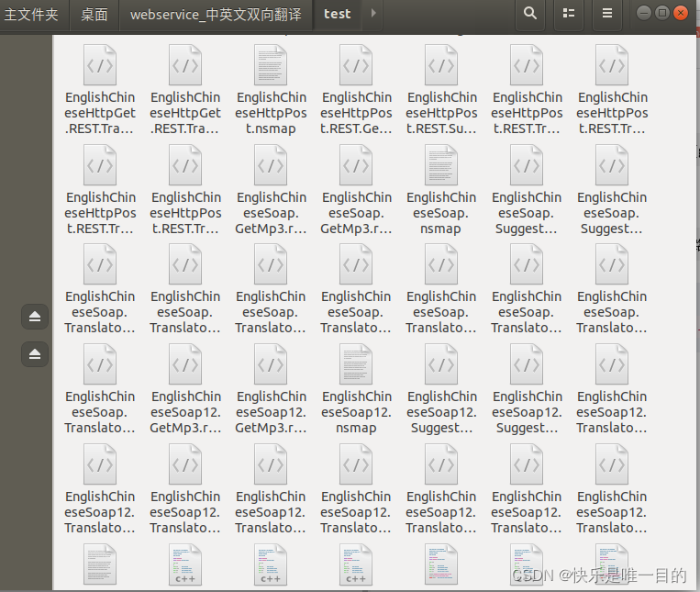Click the test path bar segment
700x592 pixels.
pos(337,15)
